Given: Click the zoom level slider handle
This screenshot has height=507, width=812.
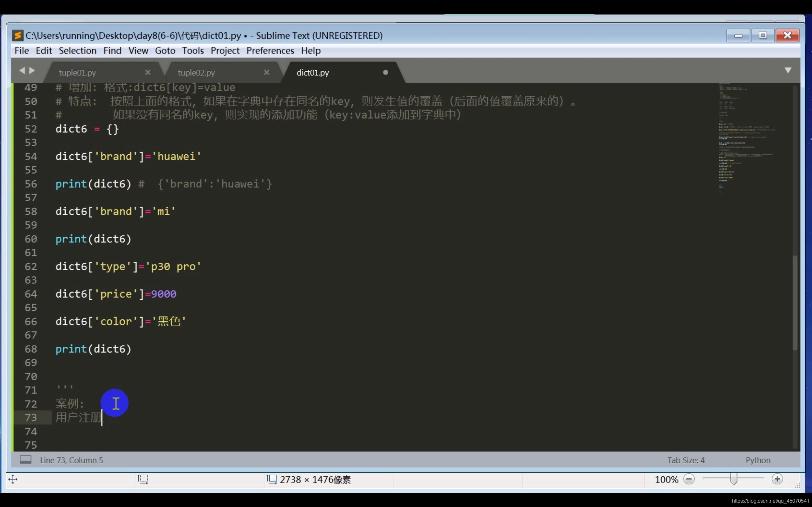Looking at the screenshot, I should [x=734, y=479].
